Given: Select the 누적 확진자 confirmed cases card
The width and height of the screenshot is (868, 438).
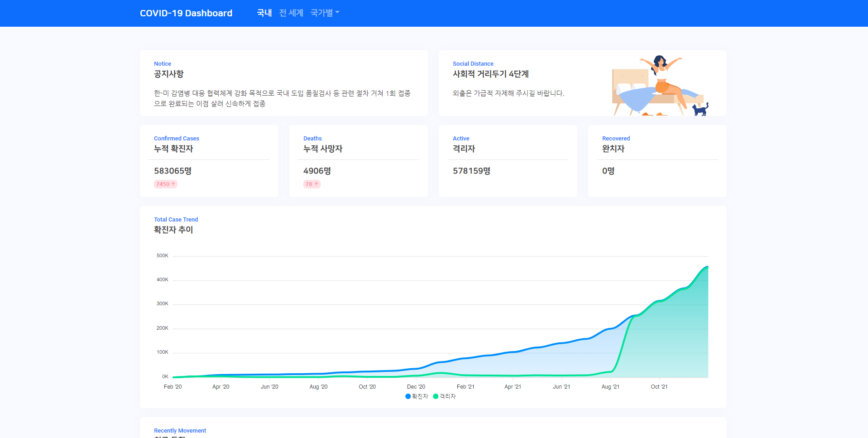Looking at the screenshot, I should tap(209, 161).
